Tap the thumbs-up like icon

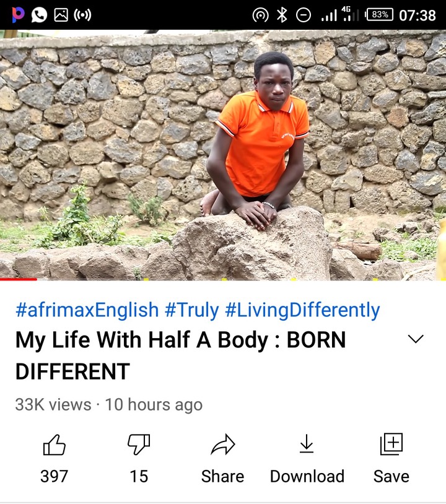pyautogui.click(x=55, y=445)
